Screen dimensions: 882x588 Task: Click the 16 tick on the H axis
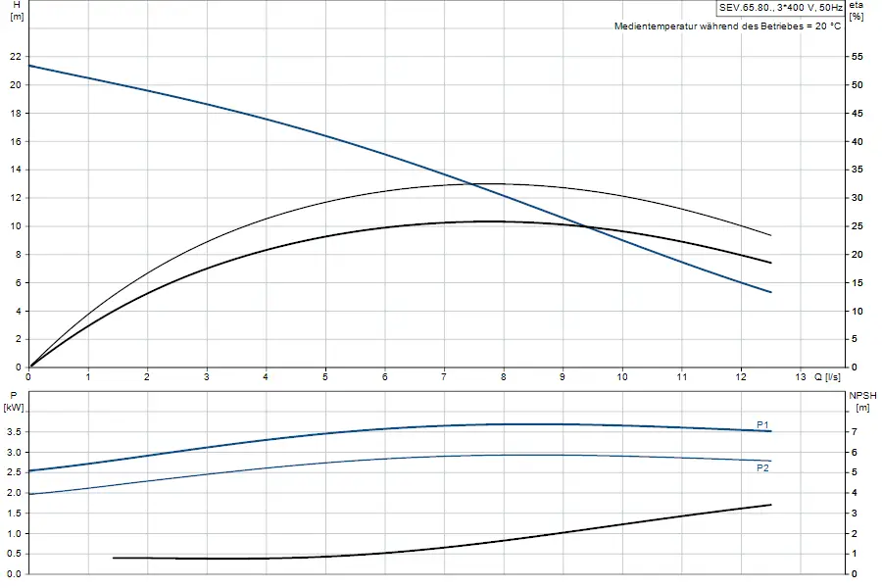click(15, 142)
